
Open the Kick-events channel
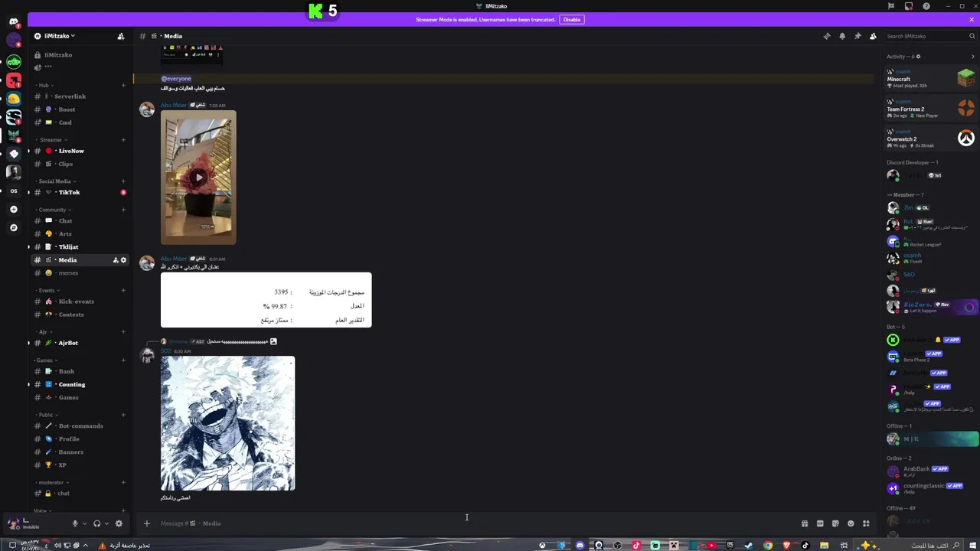click(80, 302)
